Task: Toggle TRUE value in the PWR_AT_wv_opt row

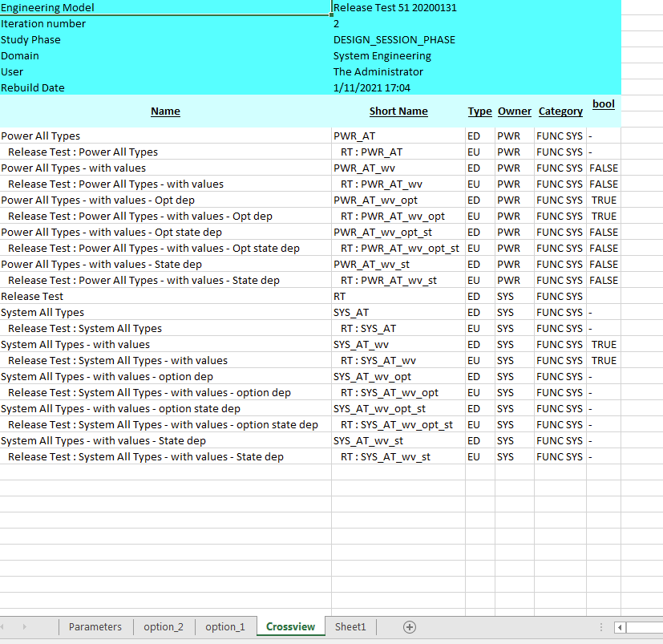Action: (x=604, y=200)
